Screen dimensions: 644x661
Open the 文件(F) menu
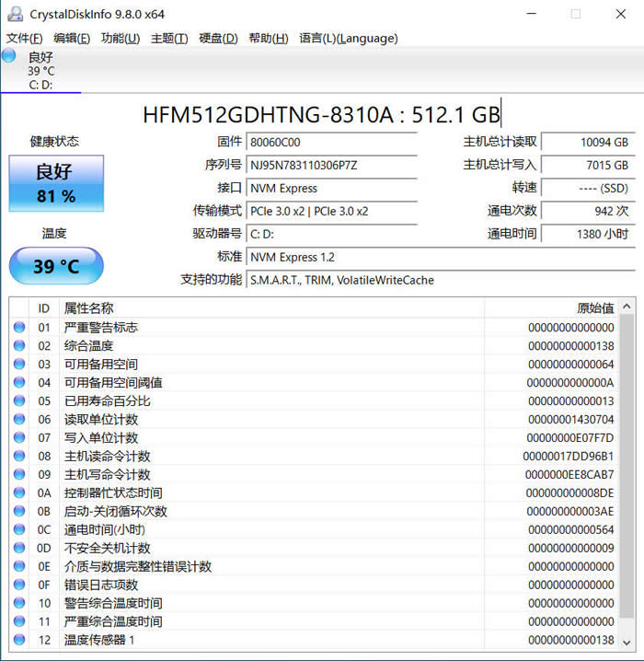coord(24,38)
